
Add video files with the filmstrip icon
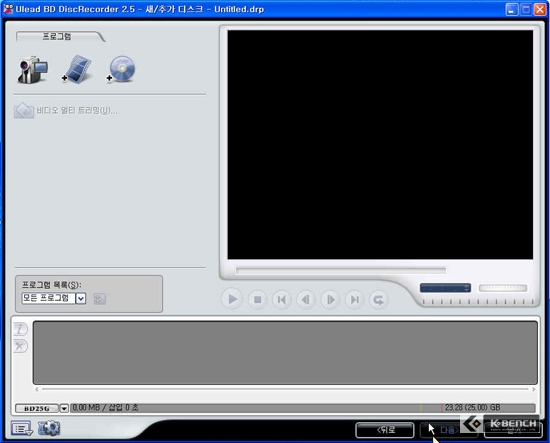pyautogui.click(x=77, y=69)
